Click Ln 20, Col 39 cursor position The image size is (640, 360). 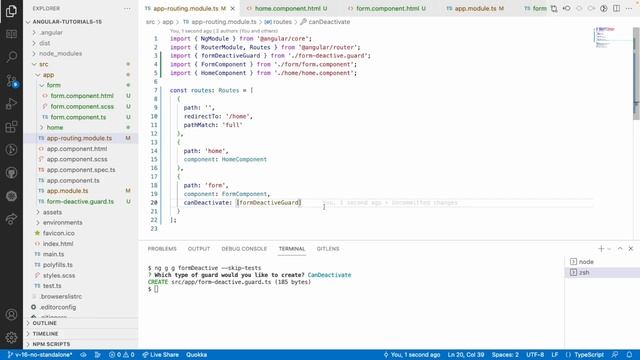click(x=466, y=355)
